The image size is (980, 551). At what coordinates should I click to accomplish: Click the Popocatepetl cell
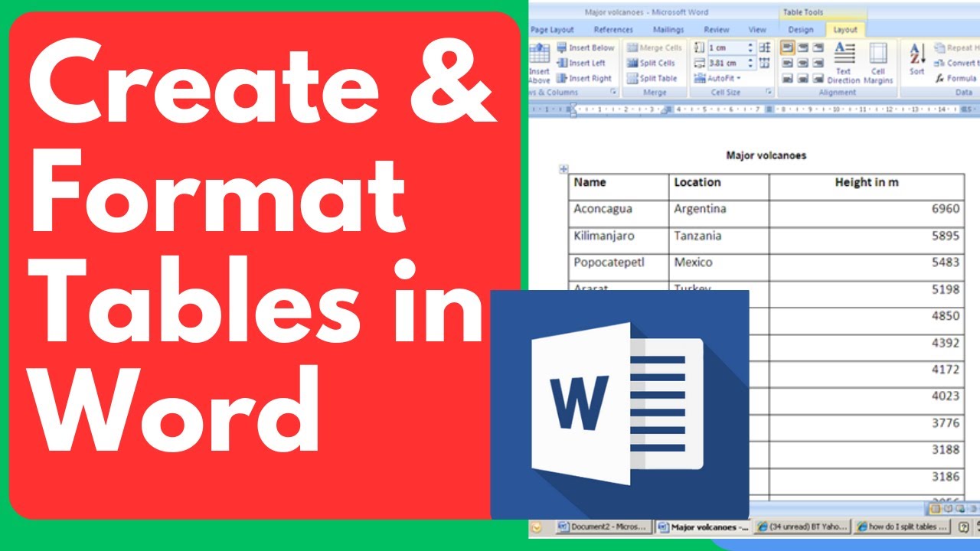(x=619, y=267)
